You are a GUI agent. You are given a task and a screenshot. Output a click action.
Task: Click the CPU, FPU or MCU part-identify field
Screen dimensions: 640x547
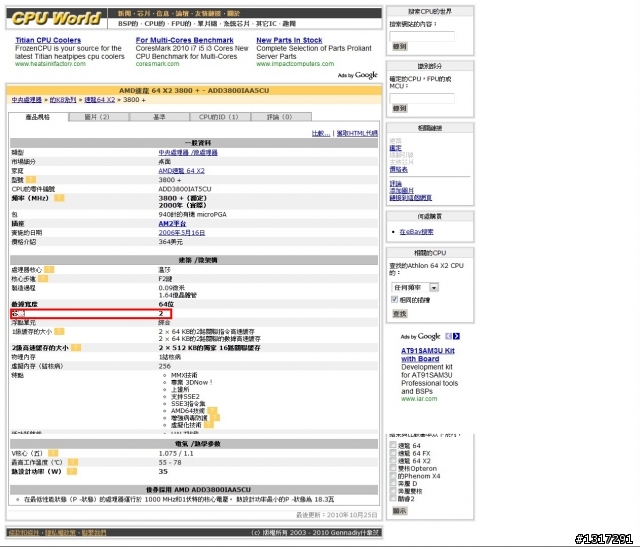click(422, 98)
